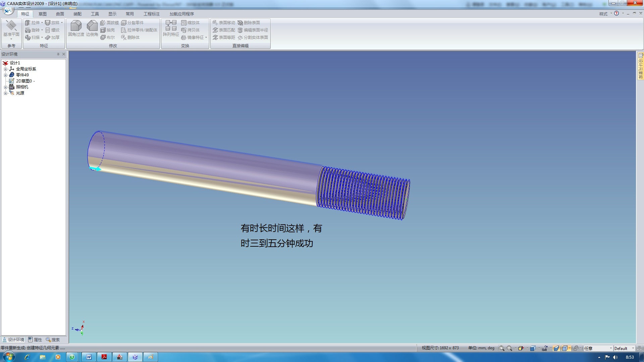Open the help question-mark icon
The height and width of the screenshot is (362, 644).
pyautogui.click(x=616, y=13)
